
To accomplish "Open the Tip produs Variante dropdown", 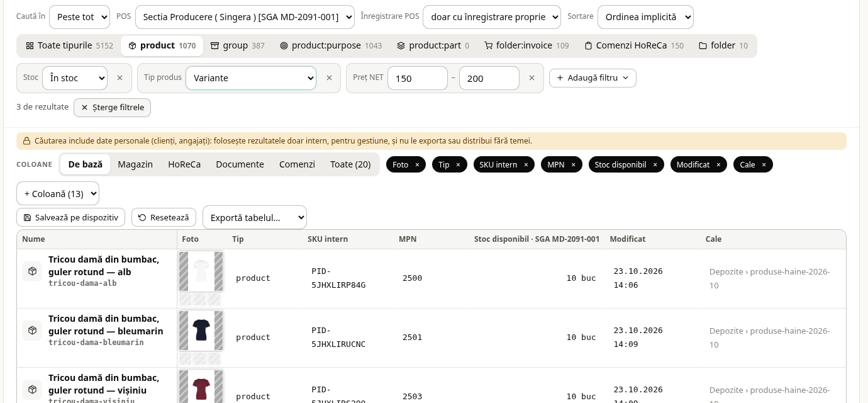I will point(251,78).
